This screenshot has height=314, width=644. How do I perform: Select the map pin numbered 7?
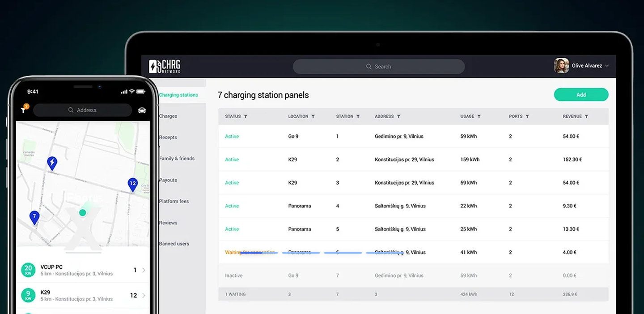[34, 218]
